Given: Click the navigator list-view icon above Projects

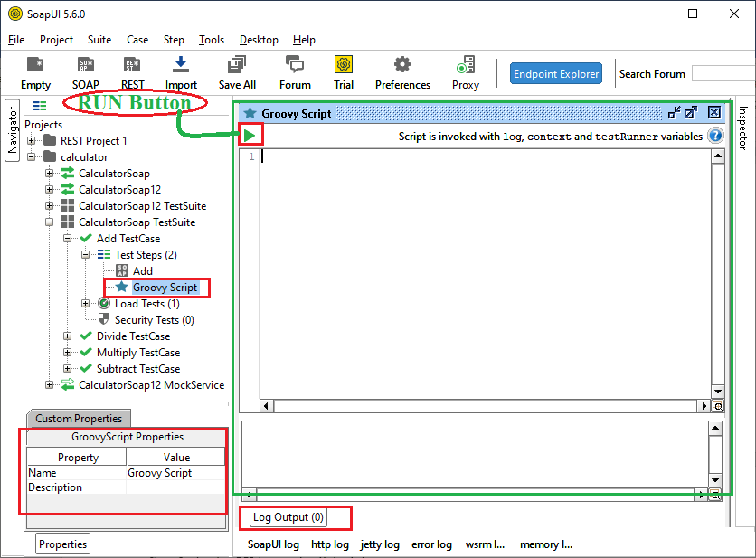Looking at the screenshot, I should click(40, 106).
